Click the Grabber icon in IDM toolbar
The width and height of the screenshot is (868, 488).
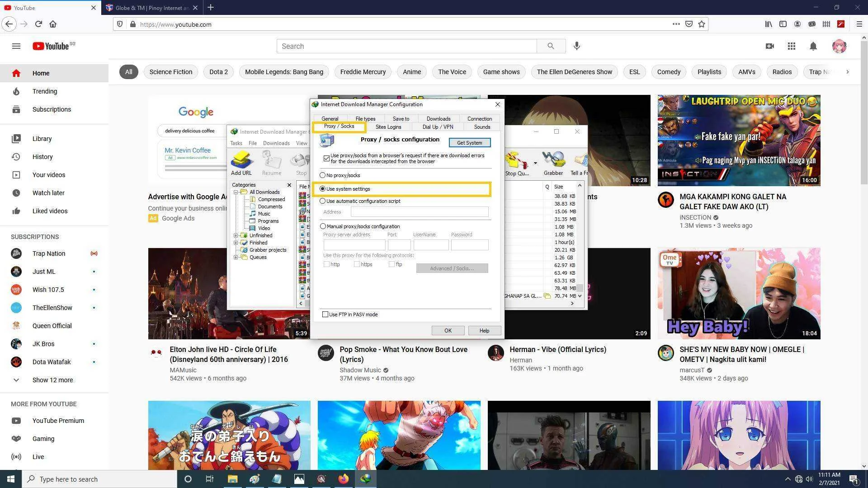click(x=553, y=164)
